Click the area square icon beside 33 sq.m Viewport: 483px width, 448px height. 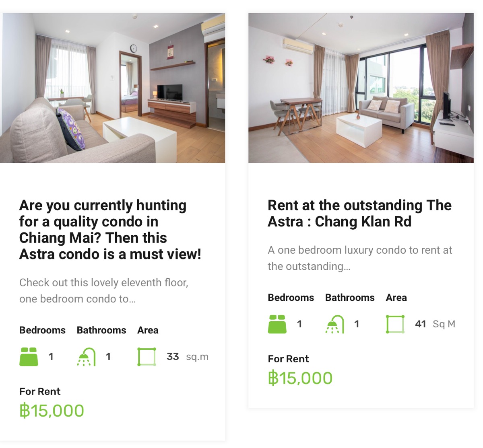tap(147, 357)
